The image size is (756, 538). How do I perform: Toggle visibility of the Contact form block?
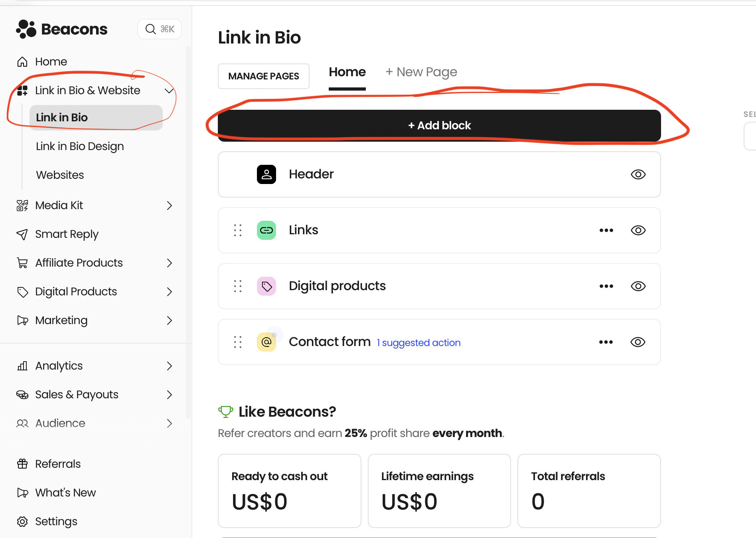point(638,342)
